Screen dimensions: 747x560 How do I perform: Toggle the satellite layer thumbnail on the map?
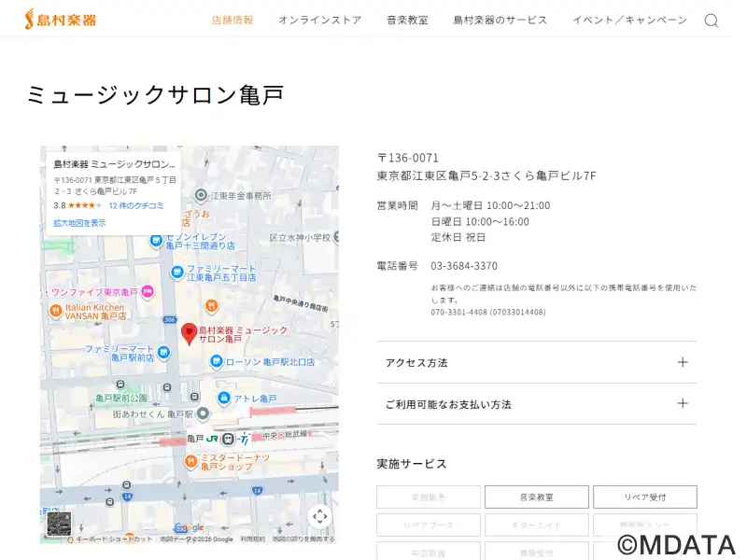tap(59, 524)
